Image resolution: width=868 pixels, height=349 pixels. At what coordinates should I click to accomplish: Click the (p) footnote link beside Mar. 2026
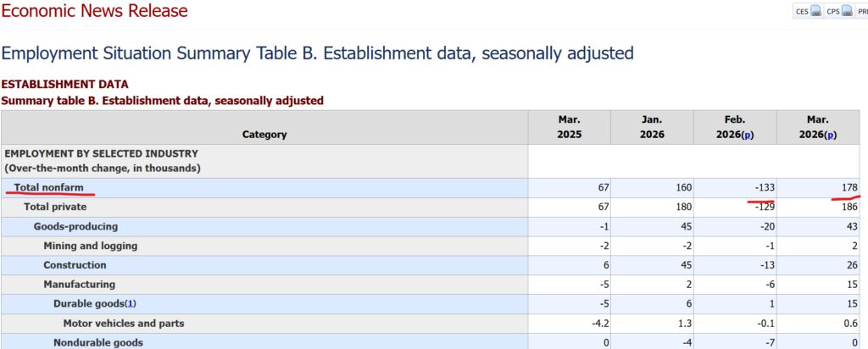tap(831, 135)
